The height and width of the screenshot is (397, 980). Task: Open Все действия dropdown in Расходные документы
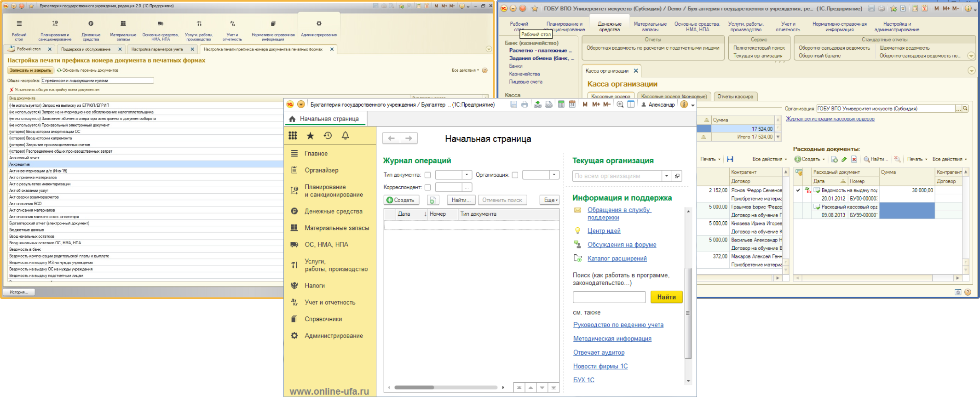950,159
